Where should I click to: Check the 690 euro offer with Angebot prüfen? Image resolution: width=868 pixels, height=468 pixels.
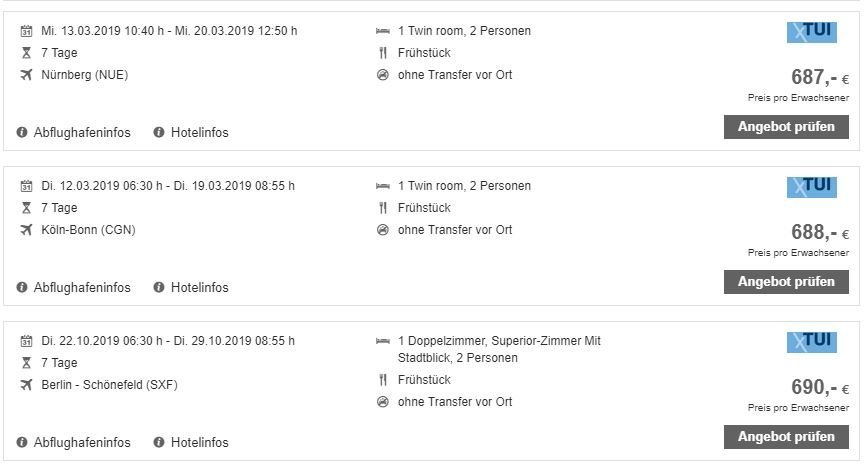[x=786, y=437]
